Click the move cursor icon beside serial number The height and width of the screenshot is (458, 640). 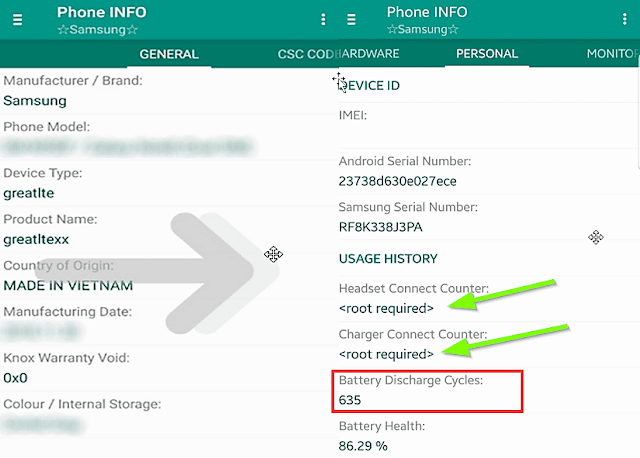[596, 237]
